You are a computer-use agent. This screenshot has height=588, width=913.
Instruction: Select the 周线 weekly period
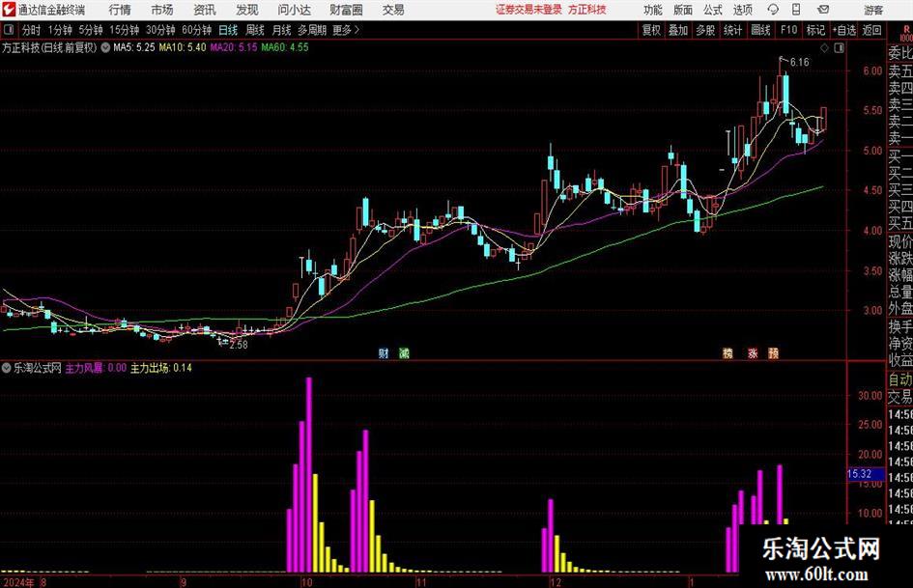[255, 30]
